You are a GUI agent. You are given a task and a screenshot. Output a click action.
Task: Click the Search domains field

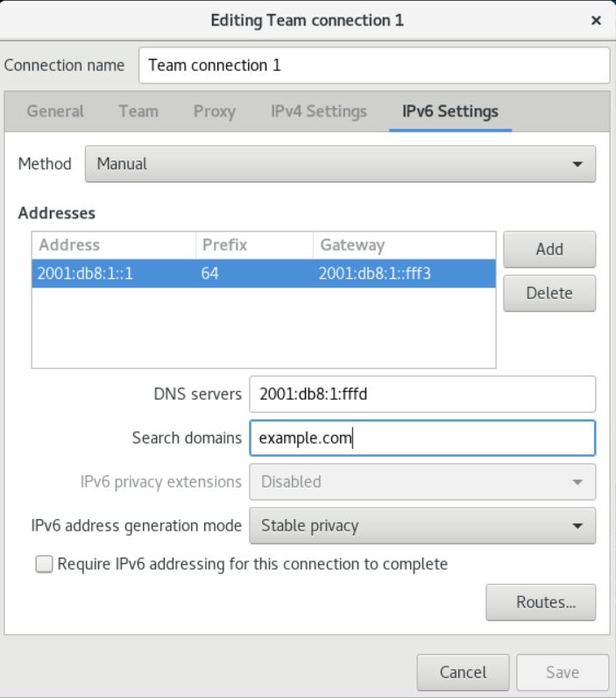[422, 438]
